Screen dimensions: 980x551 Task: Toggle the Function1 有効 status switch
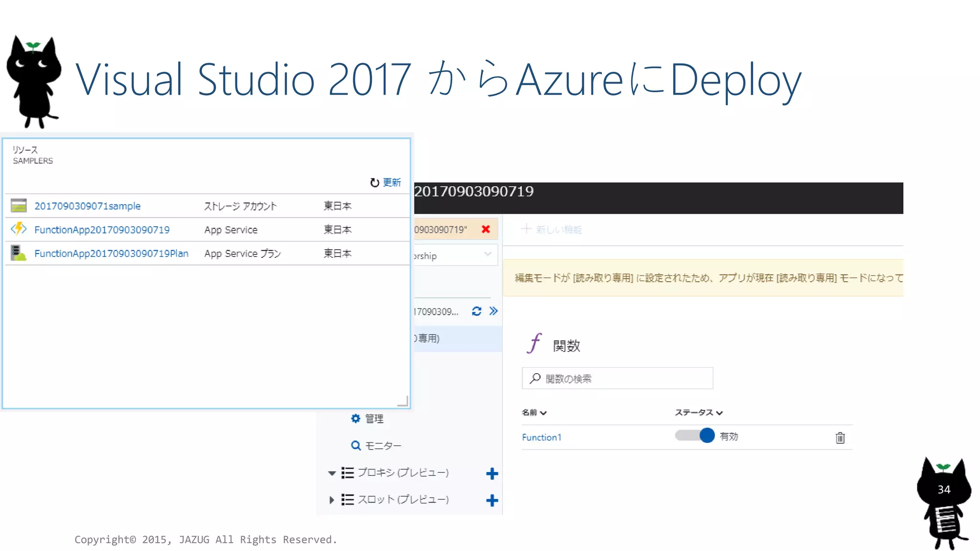tap(694, 435)
